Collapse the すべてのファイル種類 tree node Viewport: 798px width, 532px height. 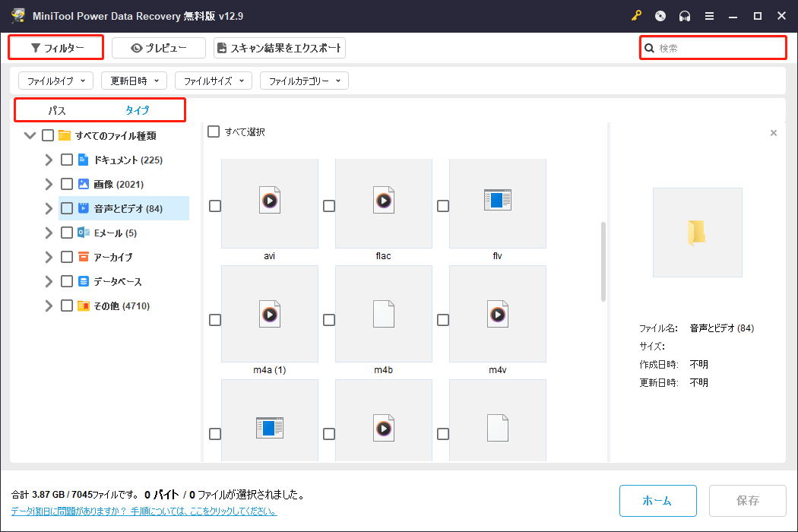click(30, 135)
